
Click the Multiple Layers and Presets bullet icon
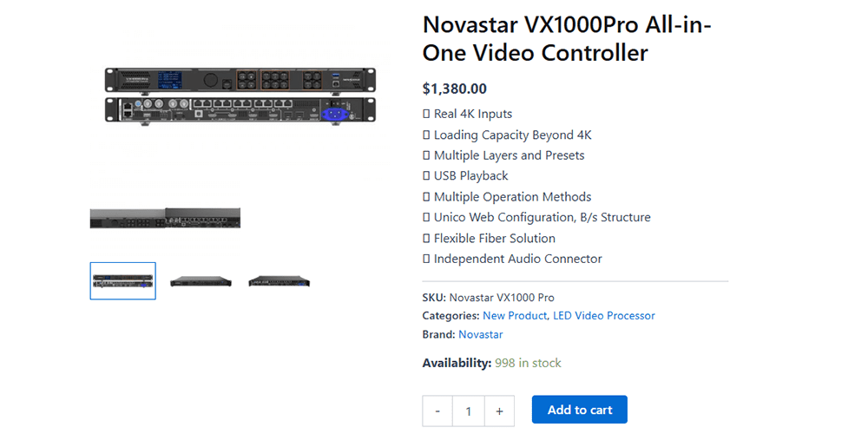[426, 155]
